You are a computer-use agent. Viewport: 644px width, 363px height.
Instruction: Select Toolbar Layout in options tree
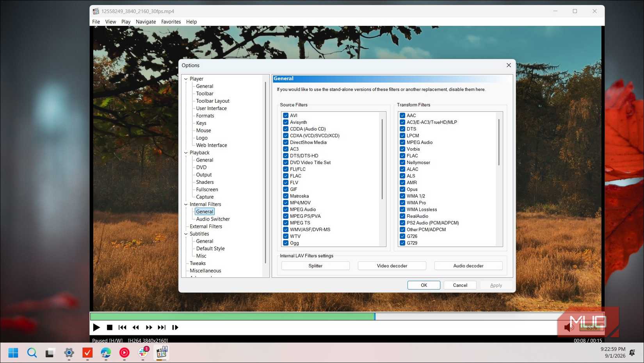pos(213,101)
